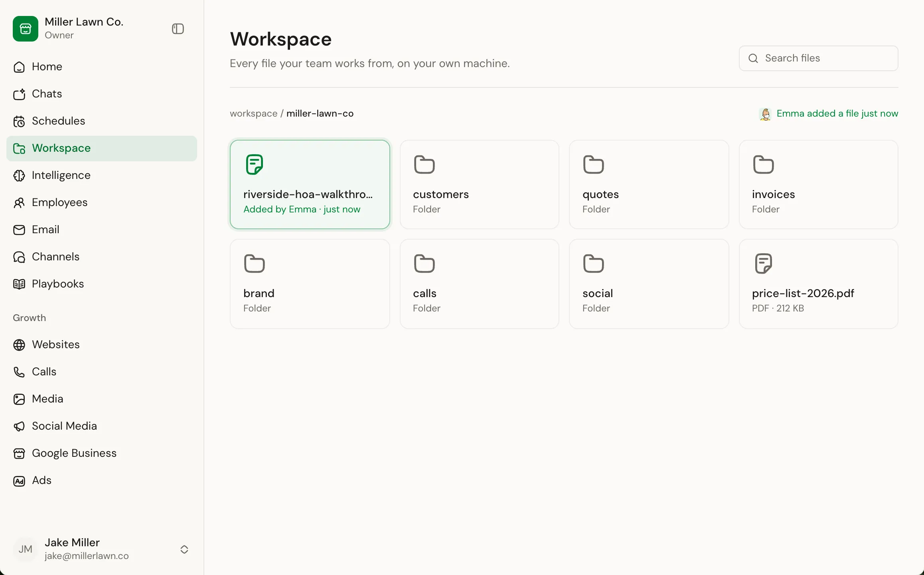This screenshot has height=575, width=924.
Task: Click the Playbooks open-book icon
Action: 19,284
